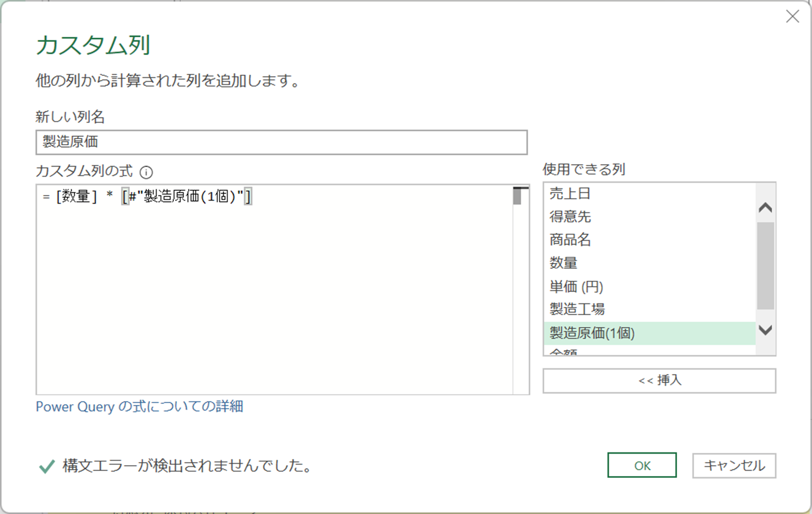
Task: Select 数量 in the column list
Action: click(564, 263)
